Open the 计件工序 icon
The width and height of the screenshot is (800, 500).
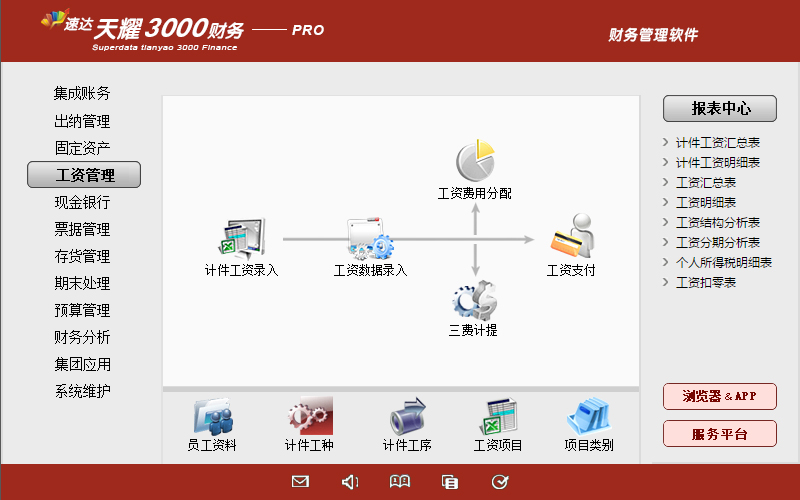tap(407, 416)
